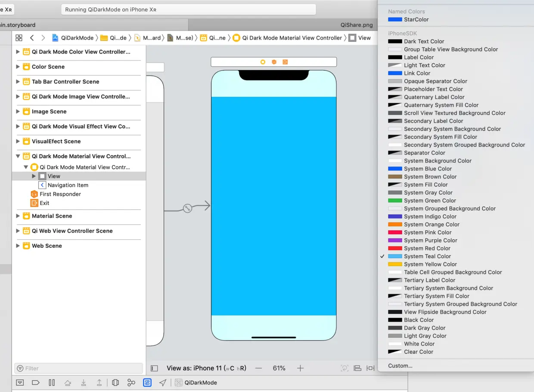Expand the View row disclosure triangle
This screenshot has width=534, height=392.
click(34, 176)
